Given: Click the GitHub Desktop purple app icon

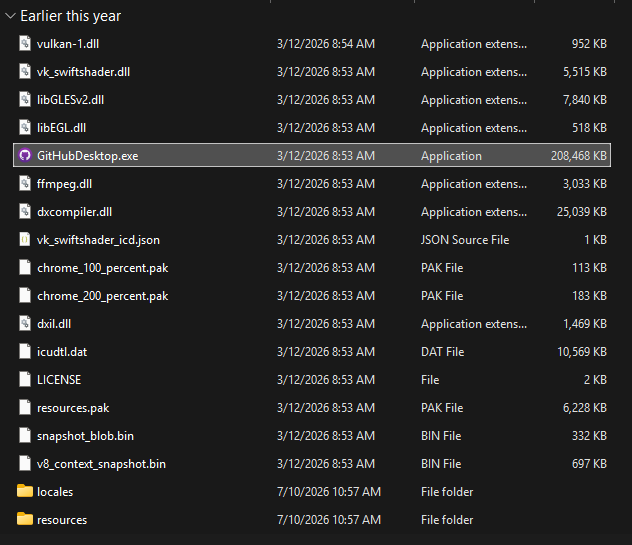Looking at the screenshot, I should coord(25,155).
